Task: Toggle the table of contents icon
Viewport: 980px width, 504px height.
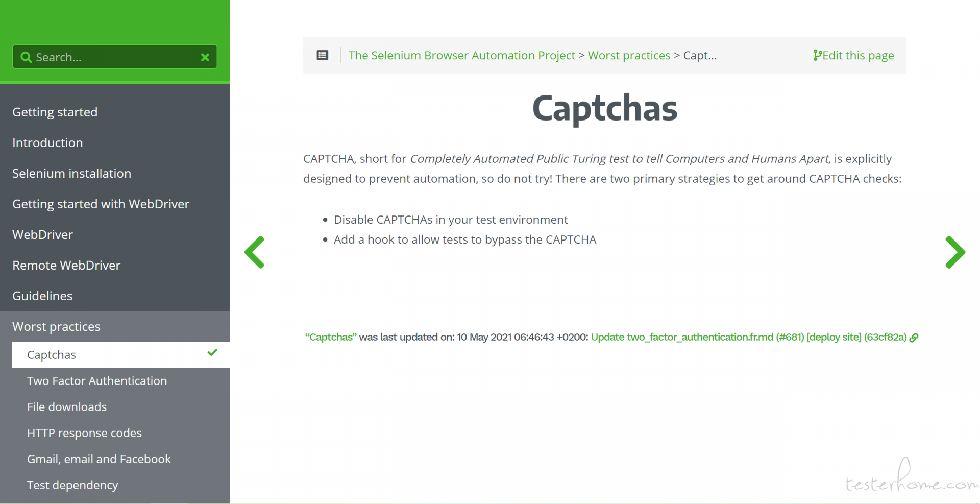Action: pos(323,55)
